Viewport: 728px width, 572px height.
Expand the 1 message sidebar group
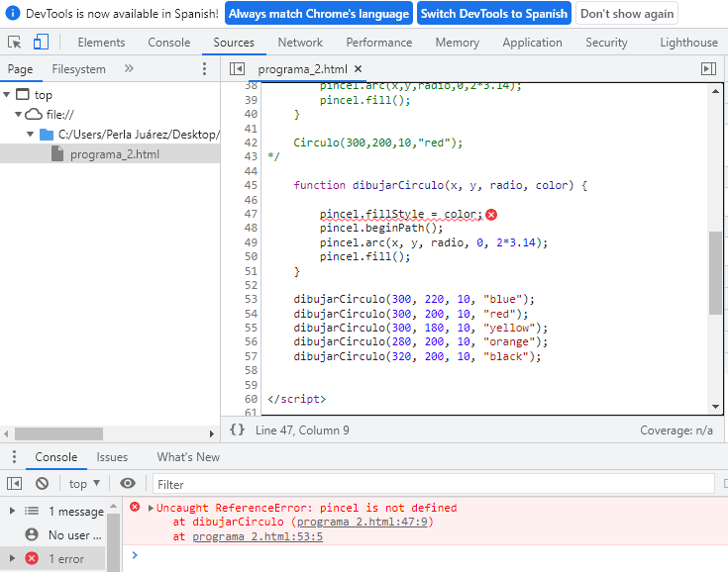pyautogui.click(x=13, y=511)
